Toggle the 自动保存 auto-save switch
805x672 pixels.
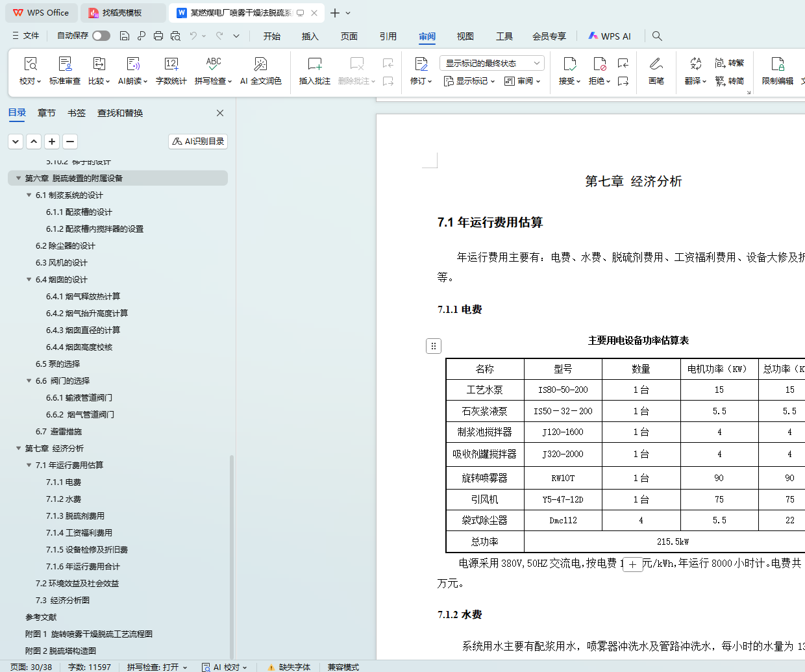pos(101,36)
